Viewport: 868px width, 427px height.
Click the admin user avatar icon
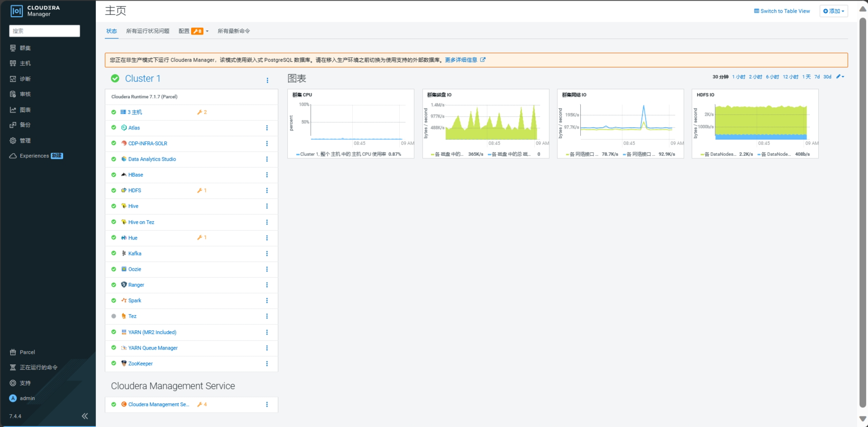(13, 398)
